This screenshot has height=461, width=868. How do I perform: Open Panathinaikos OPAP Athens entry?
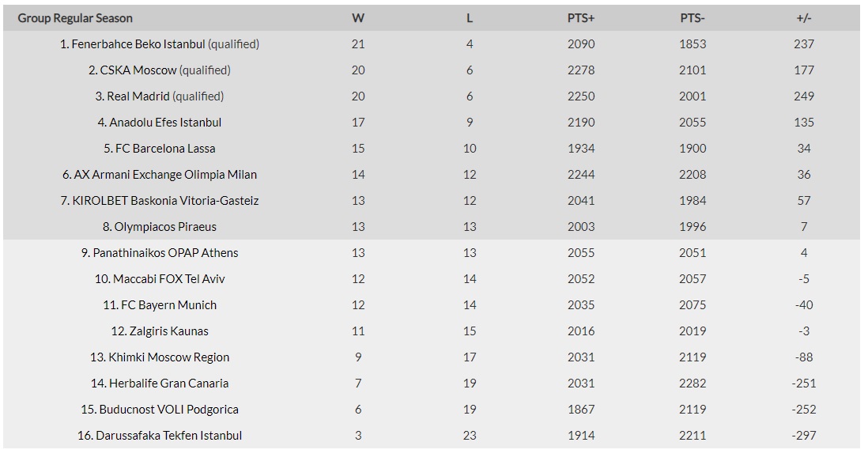click(x=165, y=253)
